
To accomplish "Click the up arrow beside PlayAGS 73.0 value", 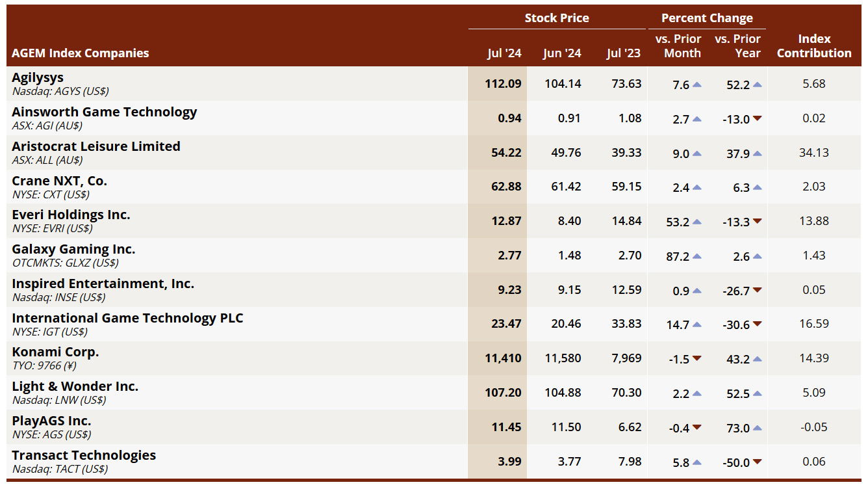I will [757, 428].
